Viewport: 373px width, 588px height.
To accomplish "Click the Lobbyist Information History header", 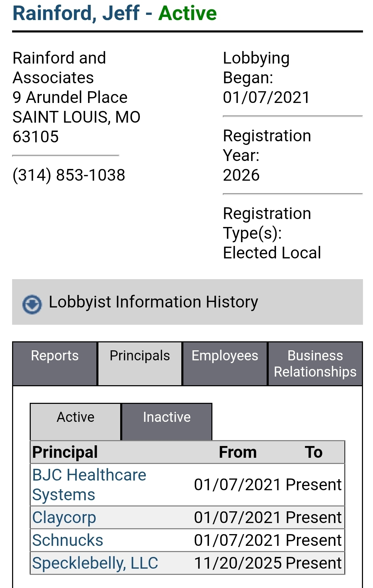I will click(153, 302).
